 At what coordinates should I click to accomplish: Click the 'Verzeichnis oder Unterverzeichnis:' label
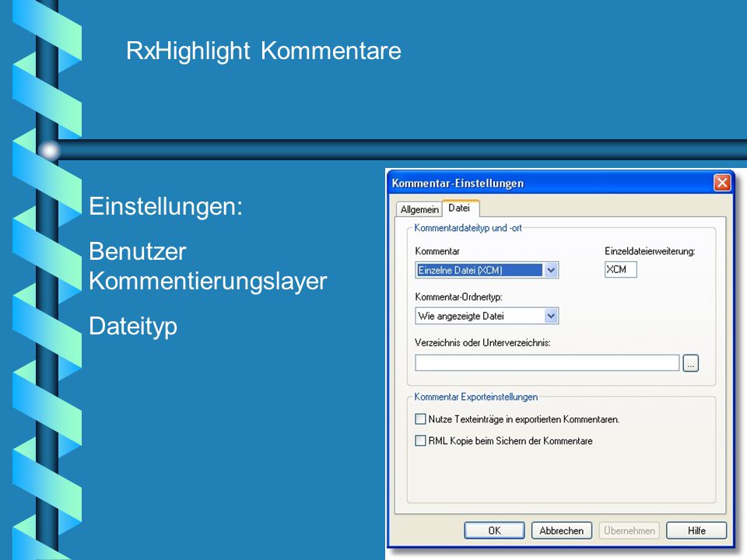pos(482,343)
